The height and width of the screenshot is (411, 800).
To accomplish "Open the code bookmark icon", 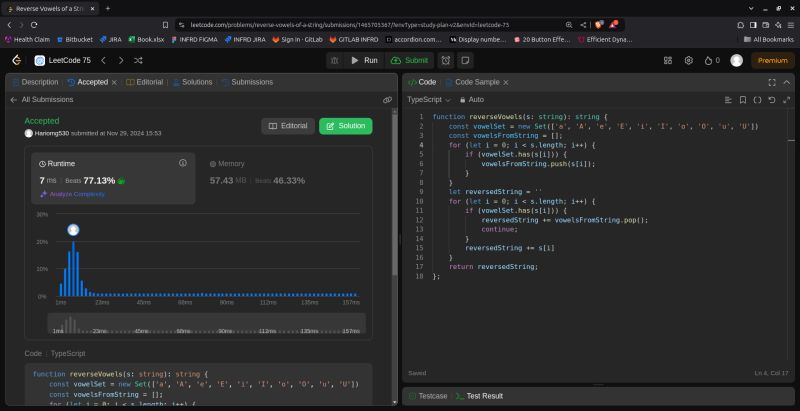I will (x=743, y=100).
